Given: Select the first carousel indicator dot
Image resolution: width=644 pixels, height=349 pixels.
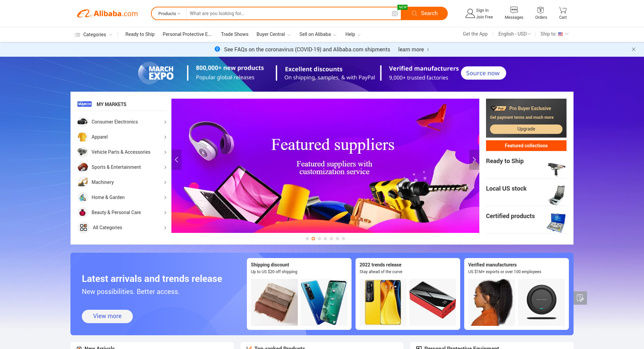Looking at the screenshot, I should tap(307, 239).
